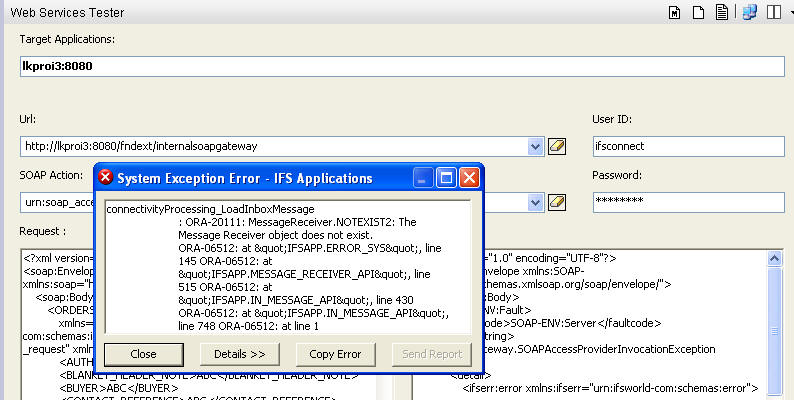
Task: Maximize the System Exception Error dialog
Action: (x=446, y=178)
